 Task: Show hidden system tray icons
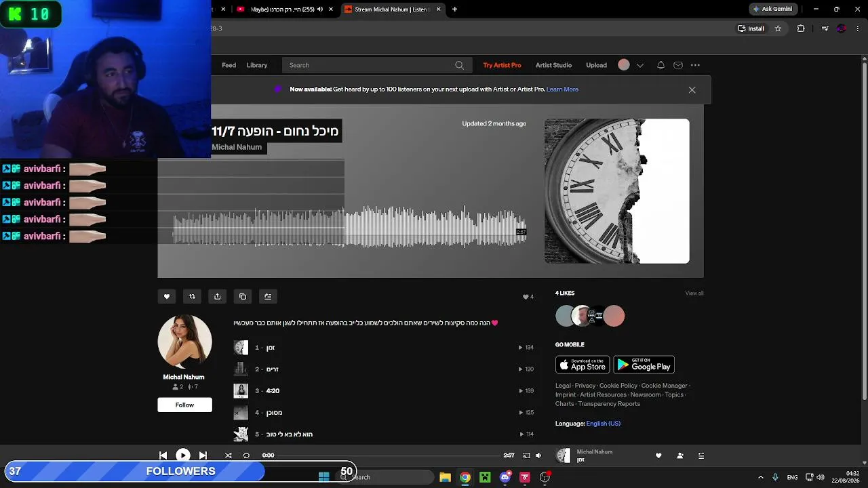tap(760, 477)
